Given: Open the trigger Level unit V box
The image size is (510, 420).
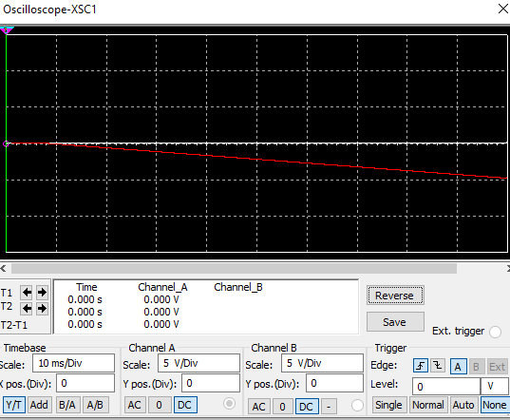Looking at the screenshot, I should [x=495, y=387].
